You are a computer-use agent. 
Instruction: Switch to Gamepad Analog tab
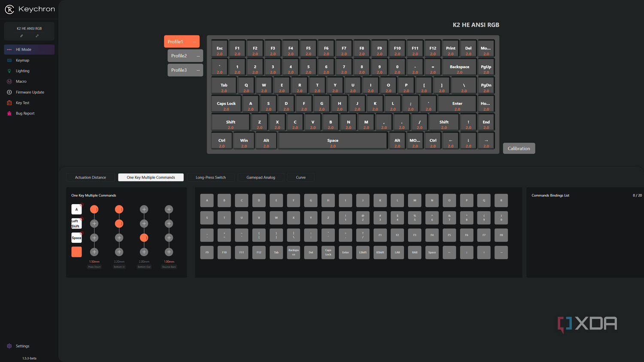pos(261,177)
